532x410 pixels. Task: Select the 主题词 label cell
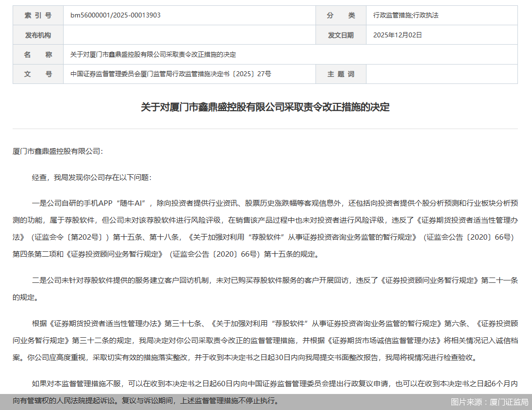[341, 74]
